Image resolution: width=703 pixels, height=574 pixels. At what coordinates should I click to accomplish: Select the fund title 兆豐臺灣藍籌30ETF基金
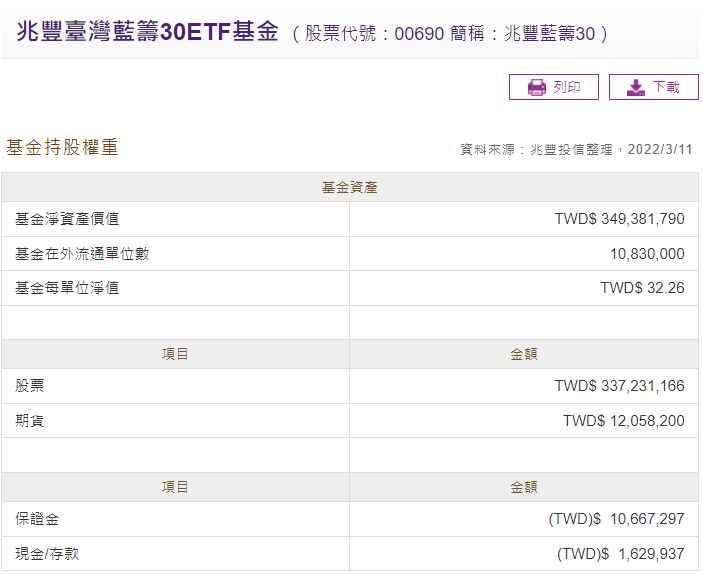(148, 32)
